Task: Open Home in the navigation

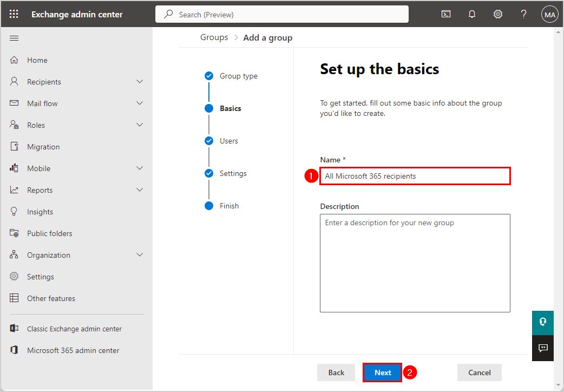Action: pos(37,60)
